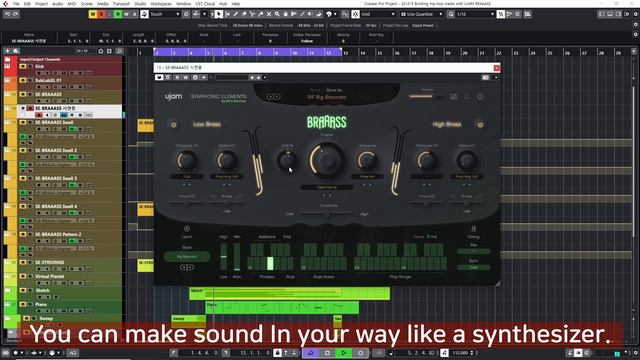
Task: Select the Sketch track
Action: [42, 291]
